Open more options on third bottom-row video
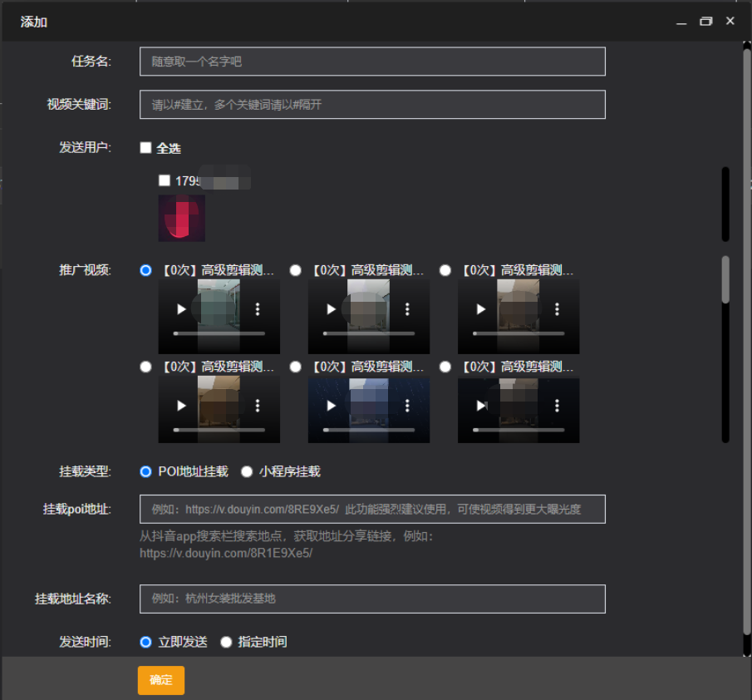This screenshot has width=752, height=700. pos(557,406)
